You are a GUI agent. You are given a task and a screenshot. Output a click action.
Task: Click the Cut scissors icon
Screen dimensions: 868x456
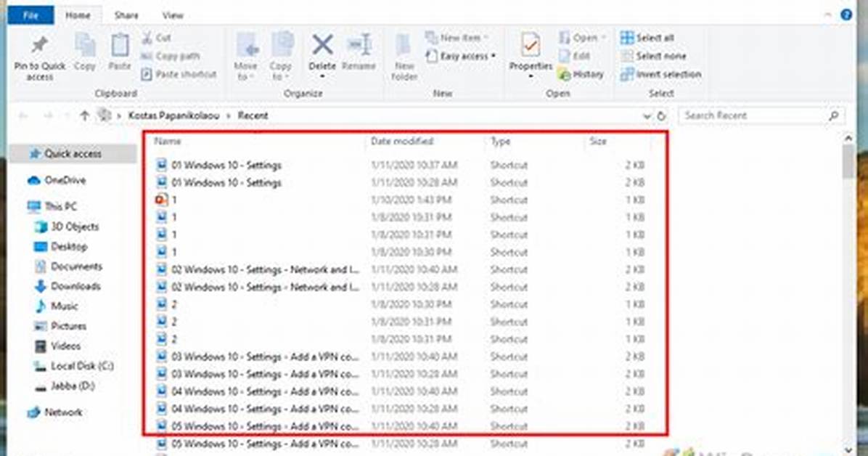147,38
